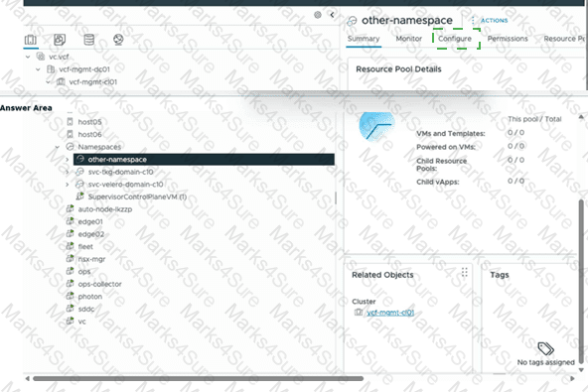Click the 'No tags assigned' text
Image resolution: width=588 pixels, height=392 pixels.
545,362
